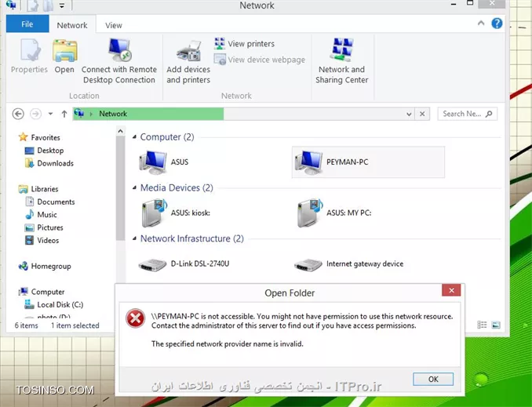The width and height of the screenshot is (532, 407).
Task: Close the Open Folder error dialog
Action: click(x=451, y=290)
